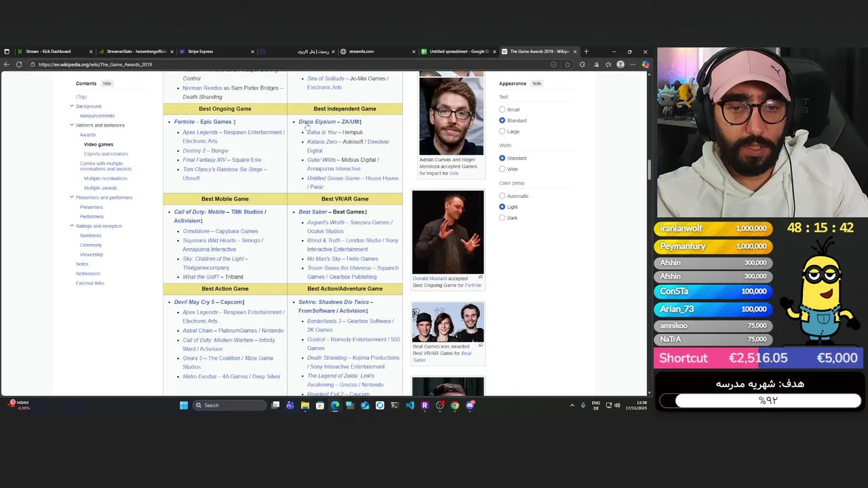
Task: Open Disco Elysium link
Action: coord(317,122)
